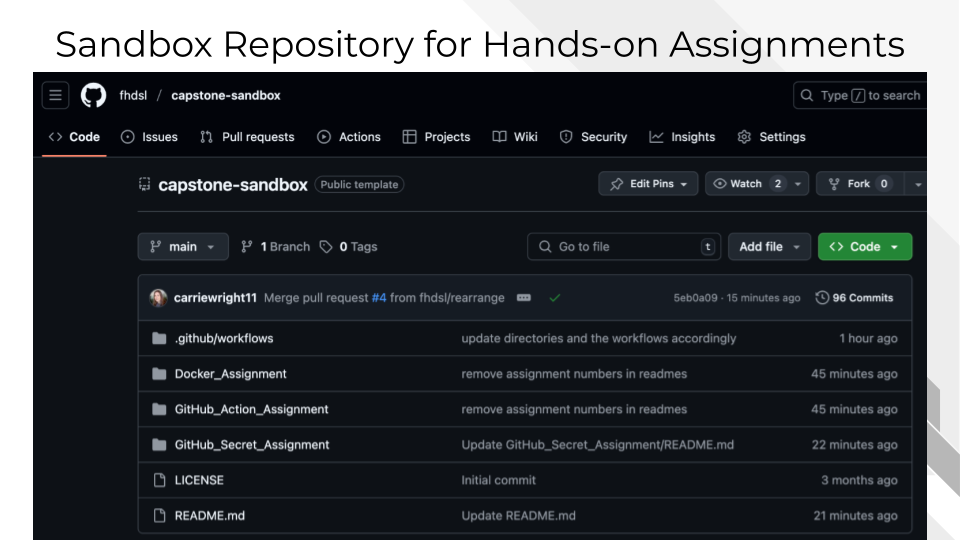This screenshot has height=540, width=960.
Task: Open the Pull requests tab
Action: coord(247,137)
